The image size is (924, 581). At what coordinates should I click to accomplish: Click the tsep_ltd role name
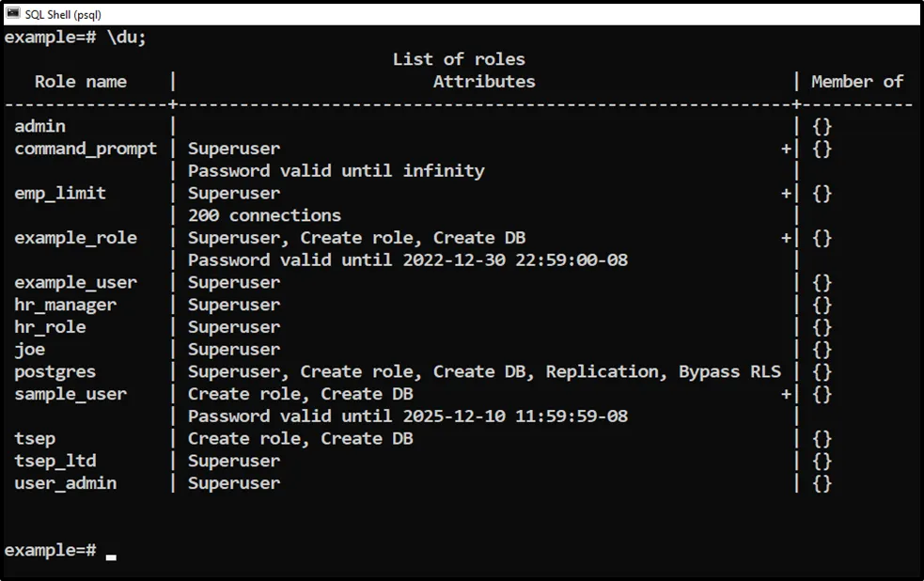[x=55, y=461]
